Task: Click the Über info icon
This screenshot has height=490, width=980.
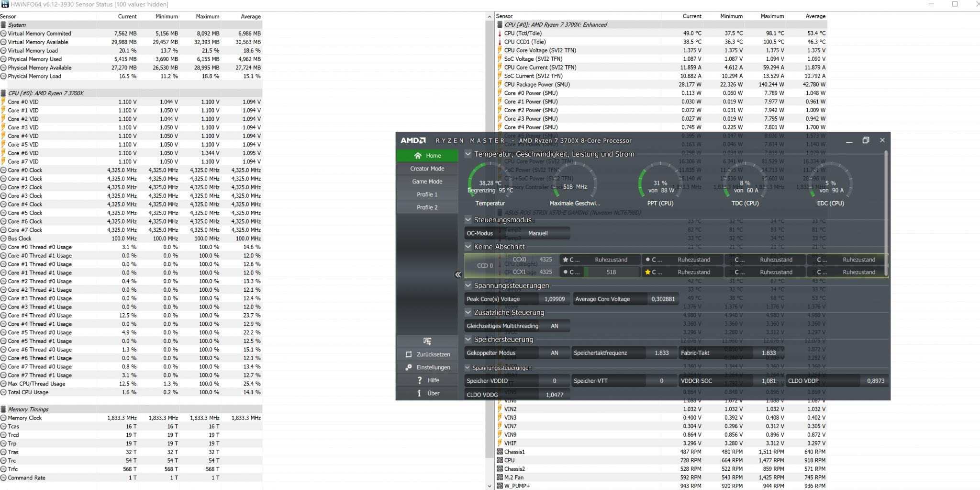Action: tap(419, 393)
